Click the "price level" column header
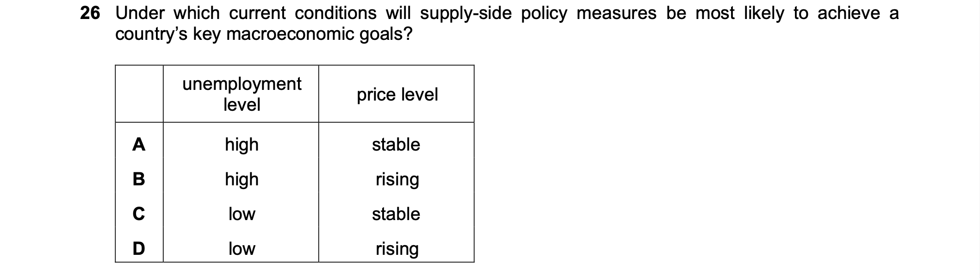Viewport: 980px width, 278px height. click(397, 95)
